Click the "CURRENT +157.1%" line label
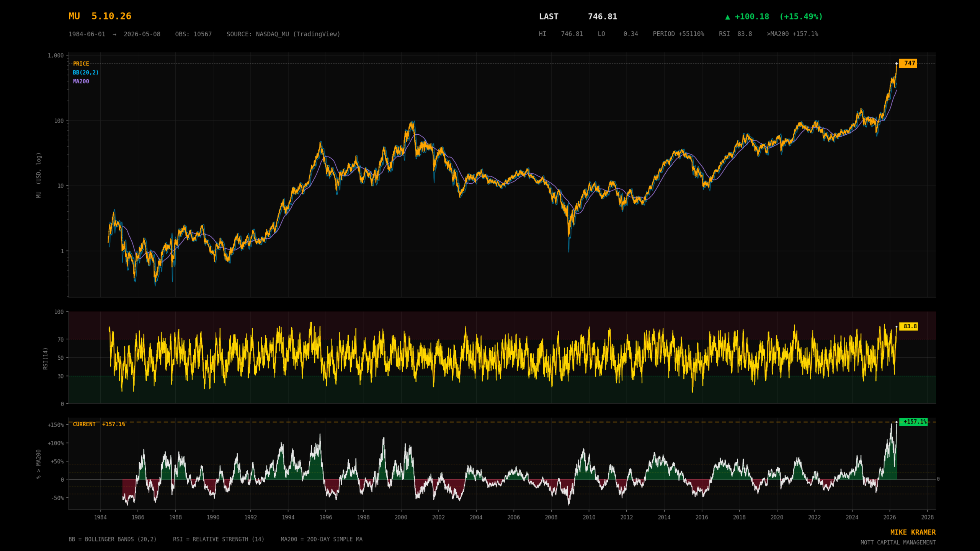 99,424
